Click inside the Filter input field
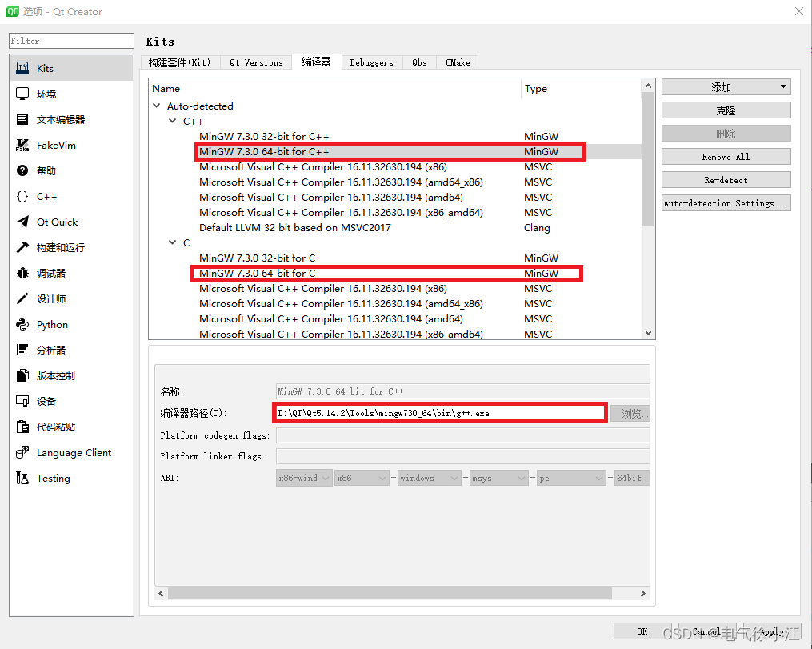The height and width of the screenshot is (649, 812). pyautogui.click(x=70, y=40)
